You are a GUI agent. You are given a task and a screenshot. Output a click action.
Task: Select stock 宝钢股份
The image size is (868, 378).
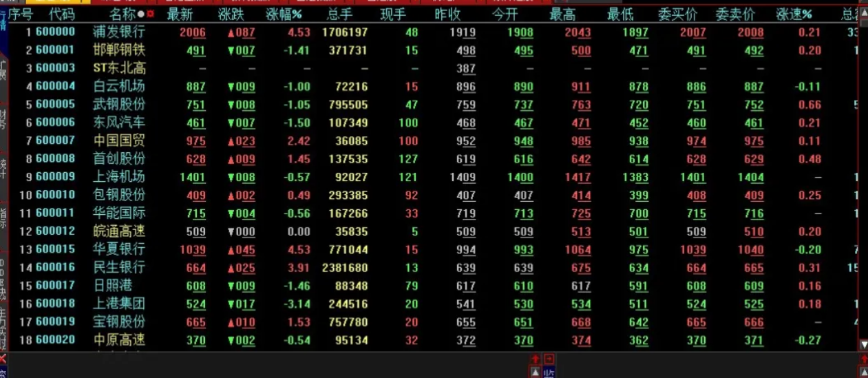(119, 321)
